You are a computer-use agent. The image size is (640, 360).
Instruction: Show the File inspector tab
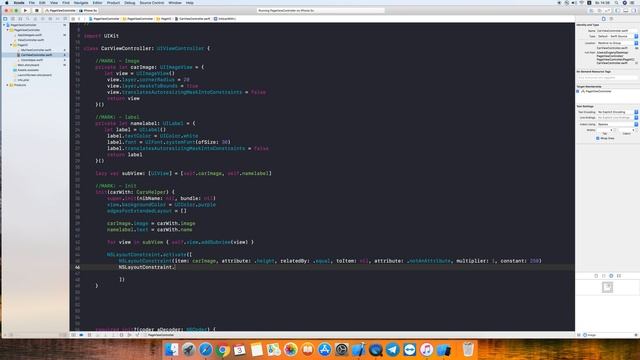coord(604,19)
